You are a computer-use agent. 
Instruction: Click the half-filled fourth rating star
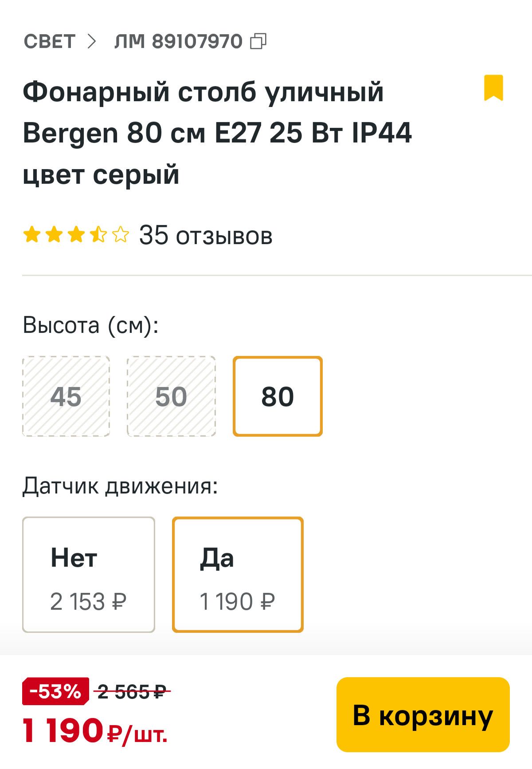(98, 234)
